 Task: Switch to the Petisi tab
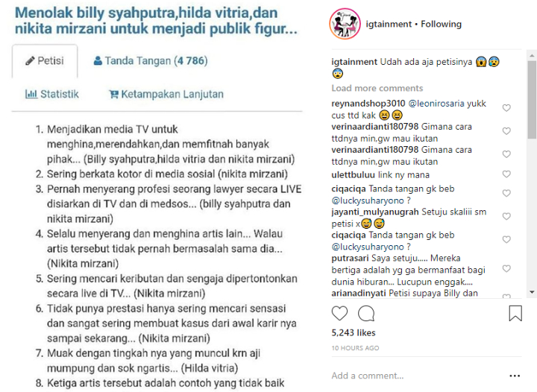pos(45,61)
